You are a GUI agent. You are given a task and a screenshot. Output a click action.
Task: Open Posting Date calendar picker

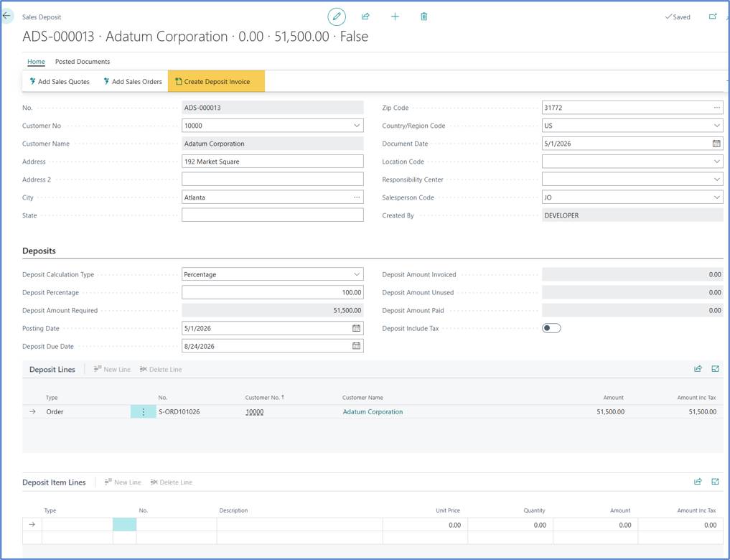click(356, 328)
